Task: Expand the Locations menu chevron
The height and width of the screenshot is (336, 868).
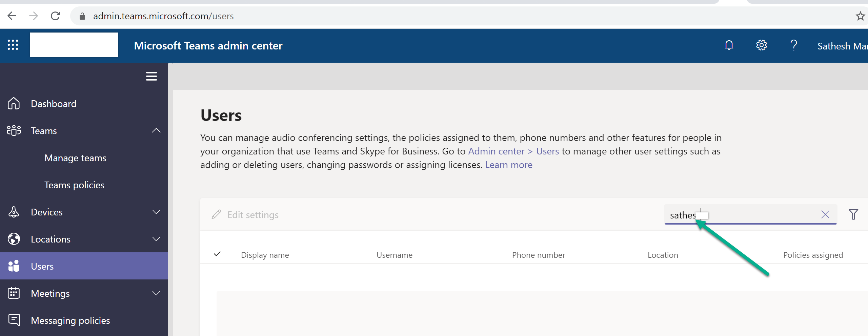Action: (156, 239)
